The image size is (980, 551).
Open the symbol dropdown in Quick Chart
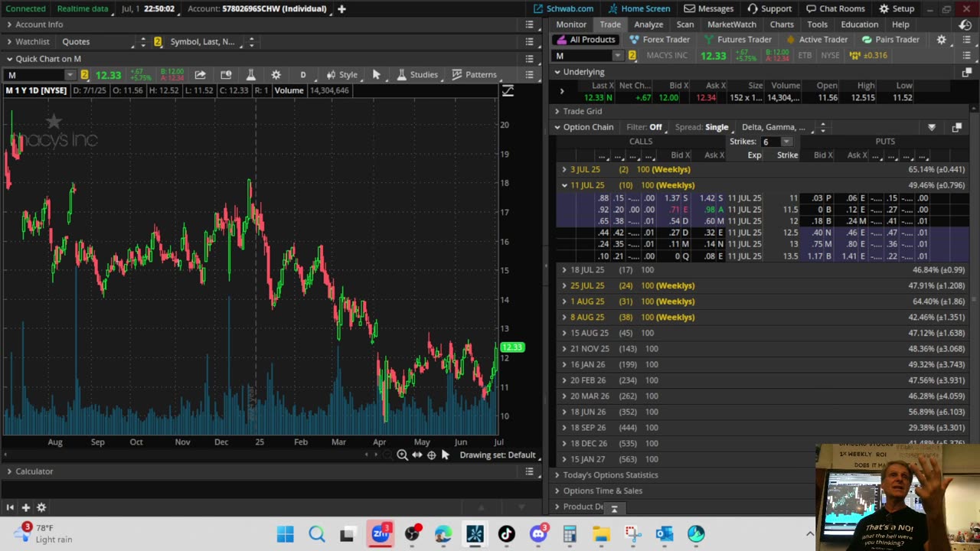coord(70,74)
